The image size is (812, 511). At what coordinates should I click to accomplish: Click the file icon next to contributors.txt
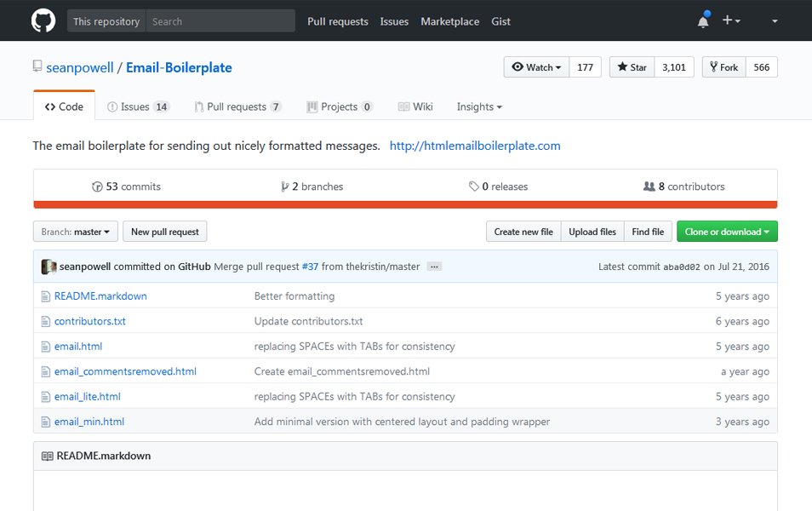46,321
